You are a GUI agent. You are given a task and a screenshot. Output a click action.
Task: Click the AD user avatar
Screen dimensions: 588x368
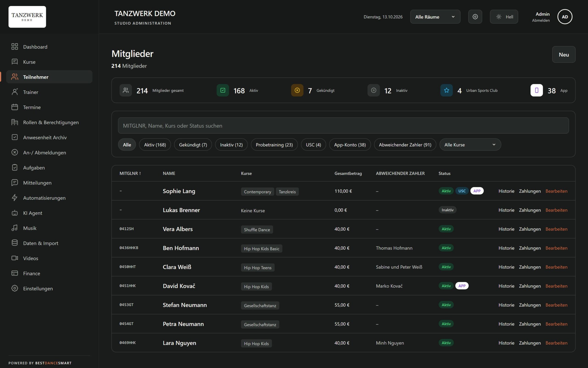tap(565, 17)
